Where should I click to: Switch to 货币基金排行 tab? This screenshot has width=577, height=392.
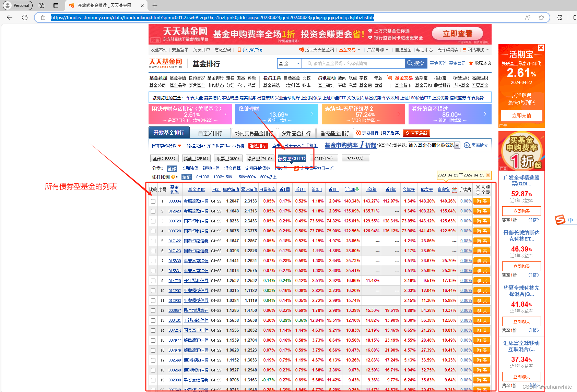pos(296,133)
